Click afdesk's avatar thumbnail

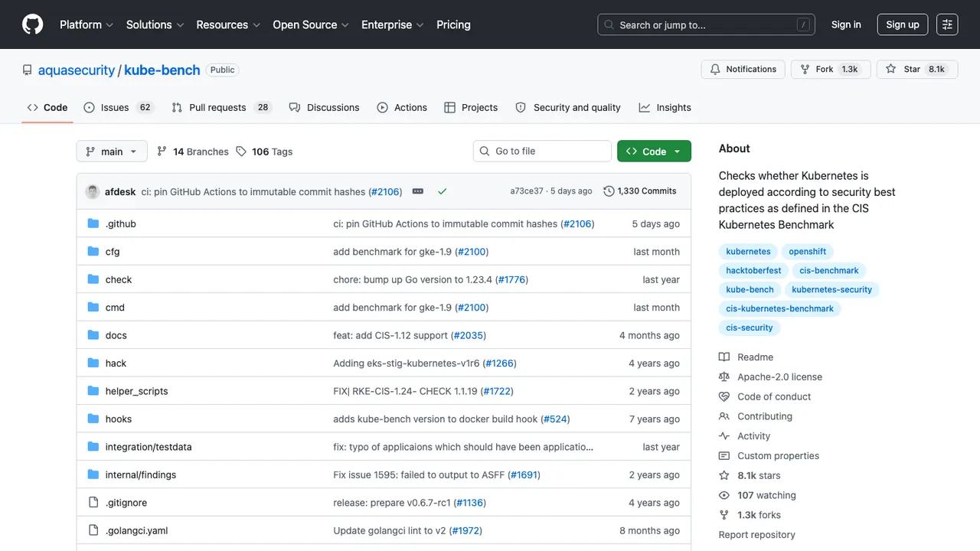click(x=93, y=191)
